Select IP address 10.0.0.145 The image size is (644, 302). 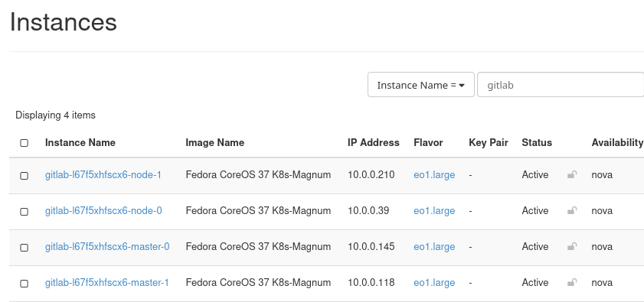(x=371, y=247)
